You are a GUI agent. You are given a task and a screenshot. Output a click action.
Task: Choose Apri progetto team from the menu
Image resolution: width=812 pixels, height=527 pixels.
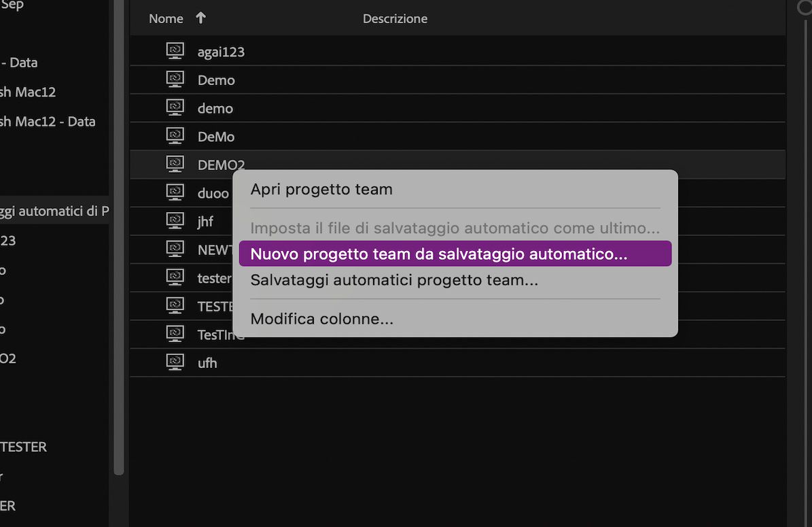pos(321,189)
